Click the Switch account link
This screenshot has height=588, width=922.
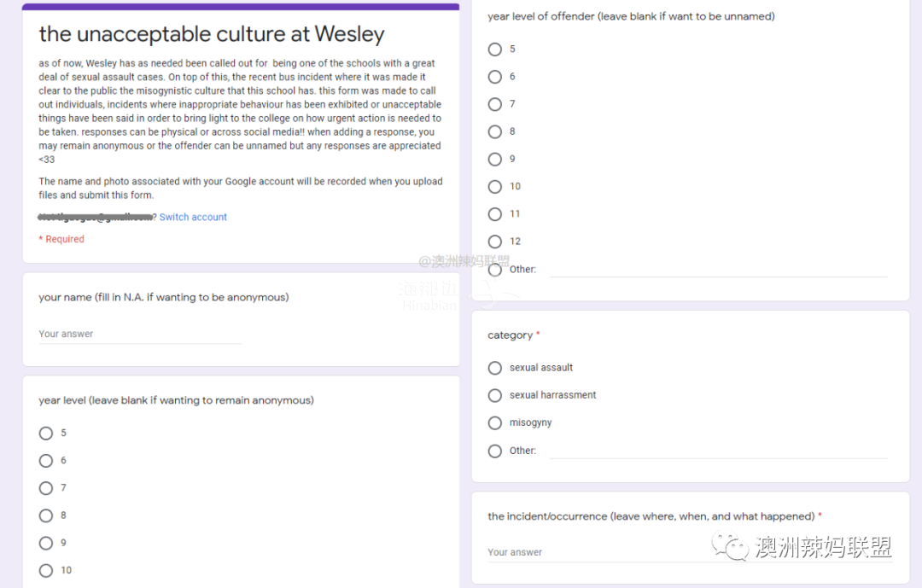click(193, 218)
